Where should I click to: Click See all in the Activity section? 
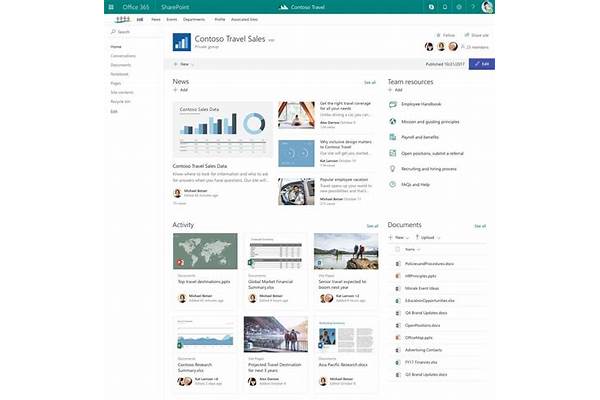(x=372, y=226)
